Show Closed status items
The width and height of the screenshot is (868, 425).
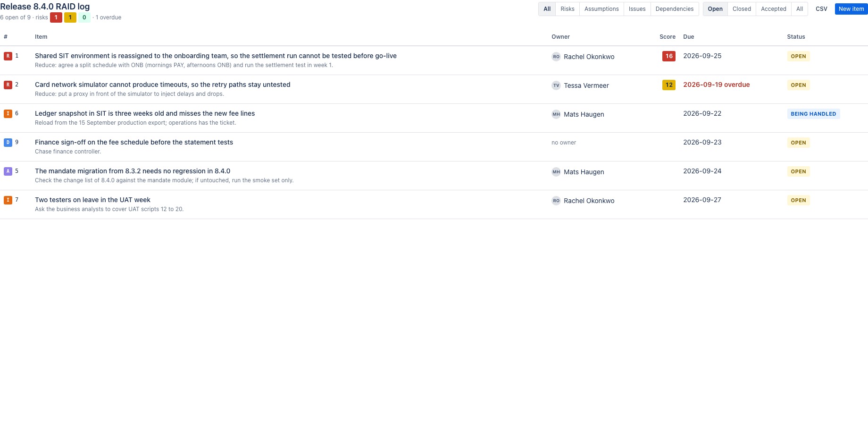click(x=742, y=9)
